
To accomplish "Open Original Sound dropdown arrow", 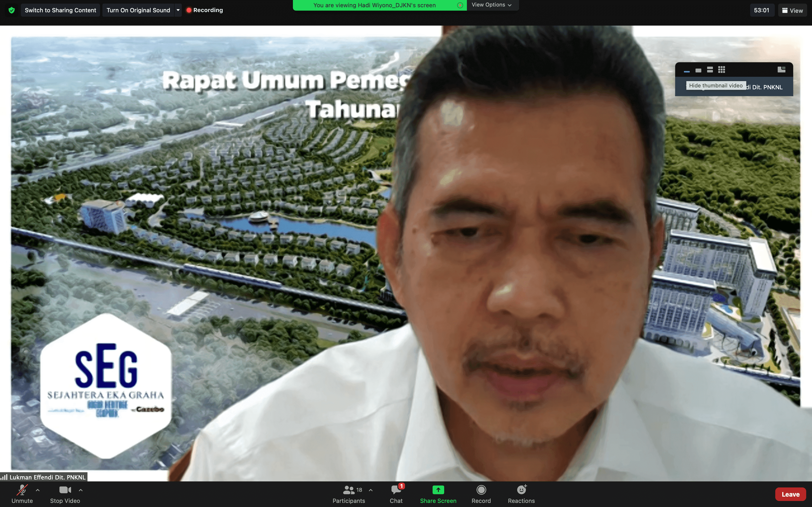I will 178,10.
